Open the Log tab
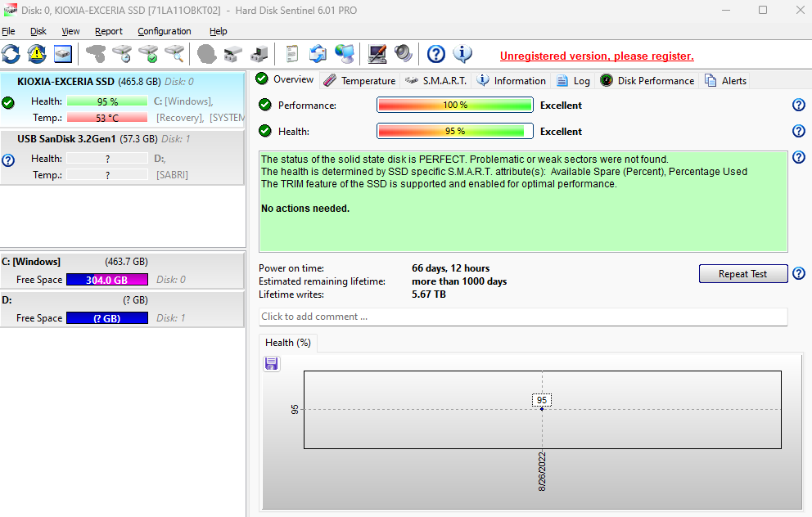812x517 pixels. (x=573, y=81)
